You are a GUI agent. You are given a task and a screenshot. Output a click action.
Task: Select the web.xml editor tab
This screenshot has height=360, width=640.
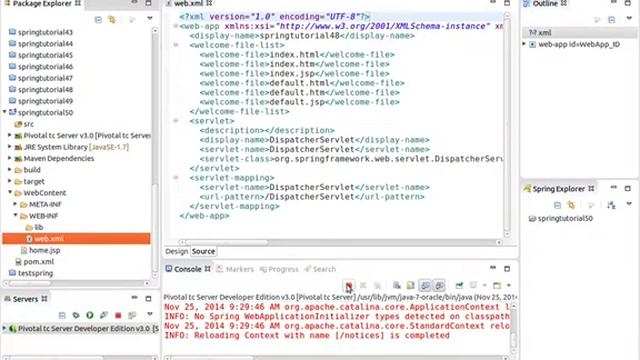coord(189,4)
